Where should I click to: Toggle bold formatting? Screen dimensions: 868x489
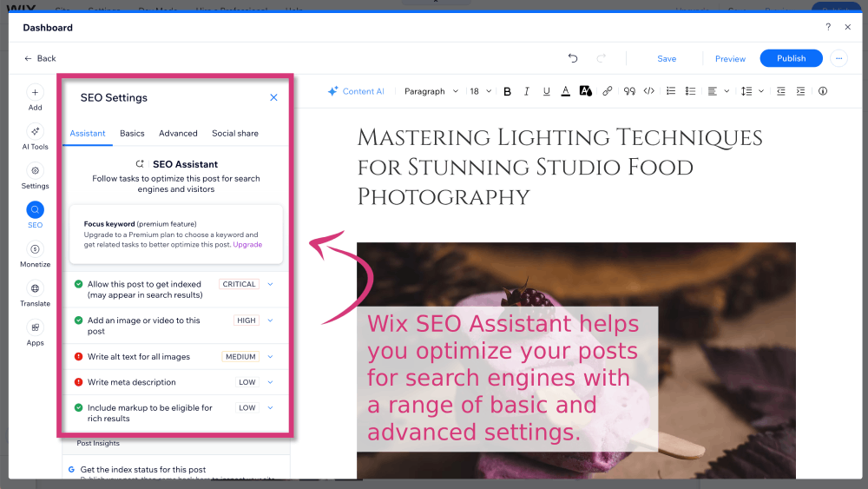tap(507, 91)
